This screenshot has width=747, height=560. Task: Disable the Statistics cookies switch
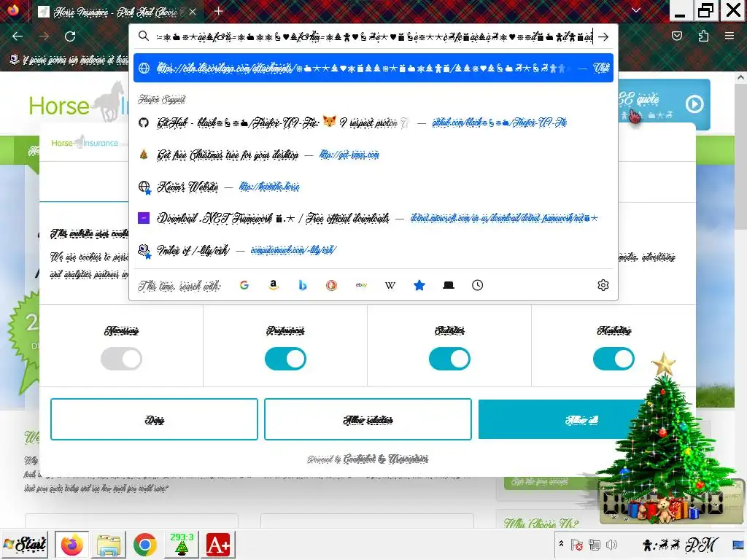(449, 359)
